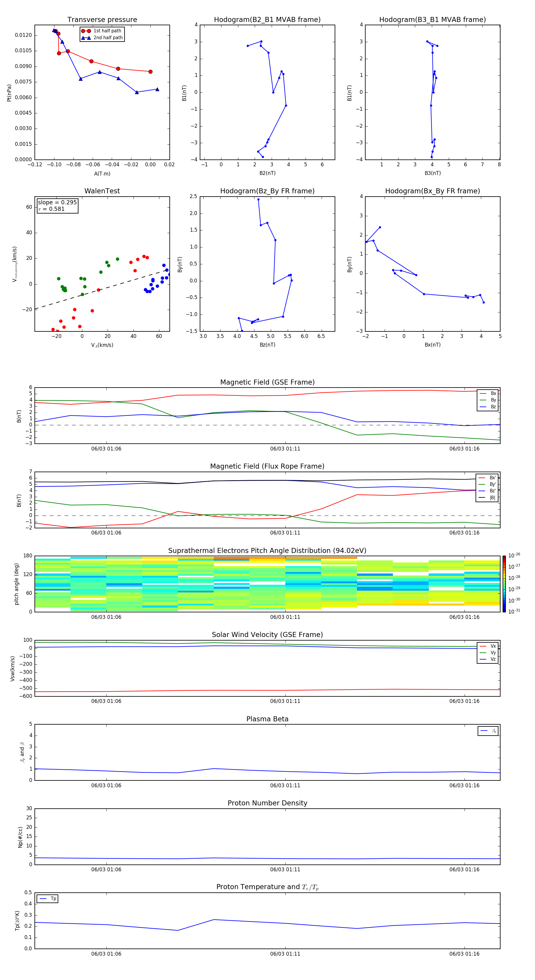The image size is (535, 980).
Task: Click the 'Solar Wind Velocity (GSE Frame)' title
Action: 267,635
